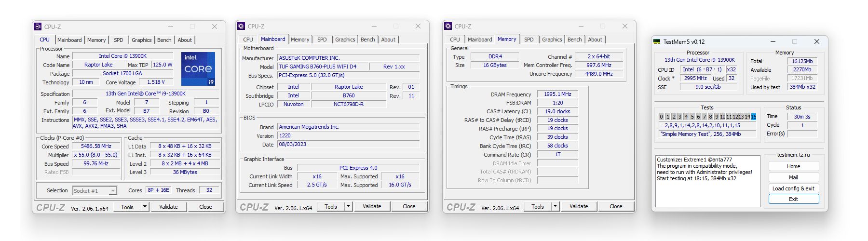The height and width of the screenshot is (241, 868).
Task: Open Tools dropdown arrow in CPU window
Action: (145, 207)
